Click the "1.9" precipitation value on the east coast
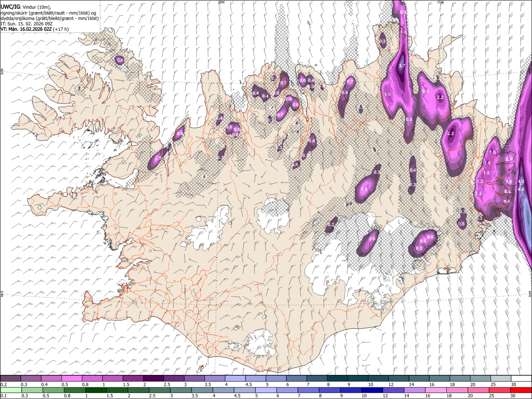532x399 pixels. tap(487, 163)
